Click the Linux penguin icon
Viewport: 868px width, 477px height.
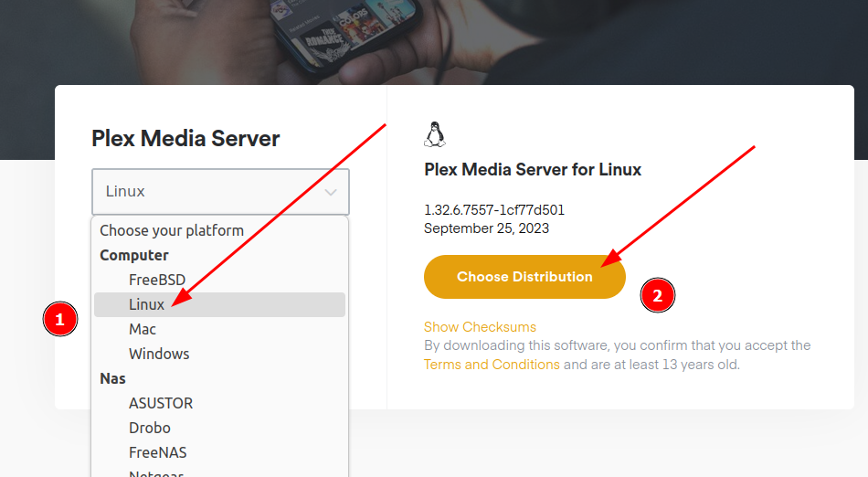tap(435, 134)
